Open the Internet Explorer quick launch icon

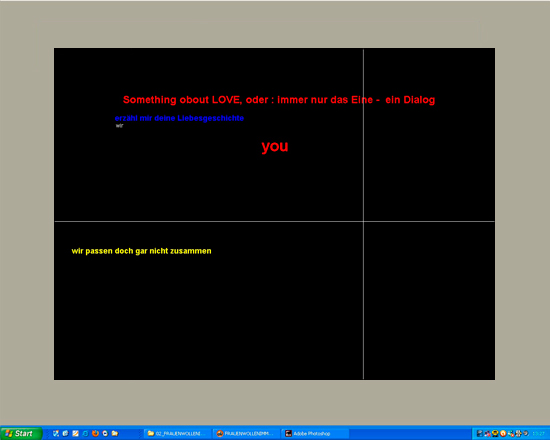(66, 433)
